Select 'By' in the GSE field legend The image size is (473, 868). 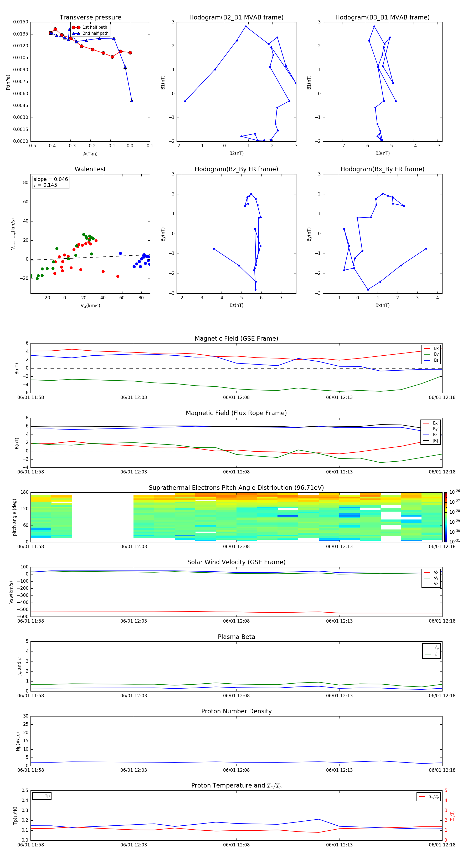[436, 355]
